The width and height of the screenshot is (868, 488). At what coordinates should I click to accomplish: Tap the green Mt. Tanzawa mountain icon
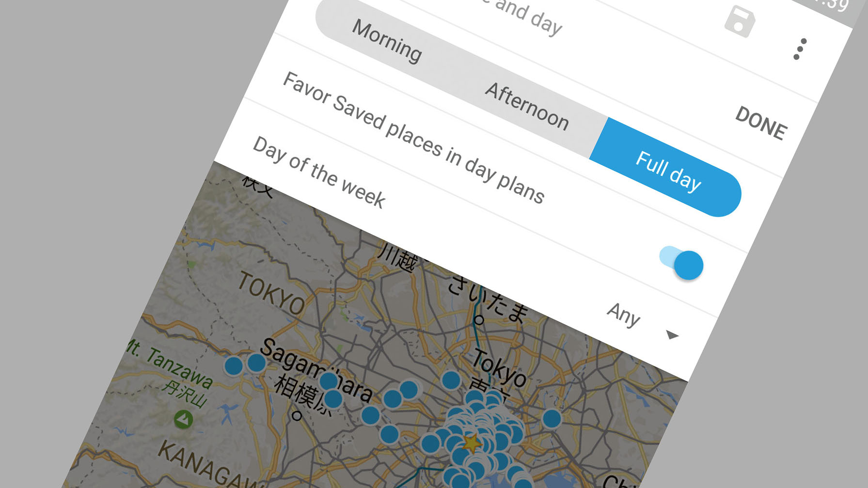point(183,419)
